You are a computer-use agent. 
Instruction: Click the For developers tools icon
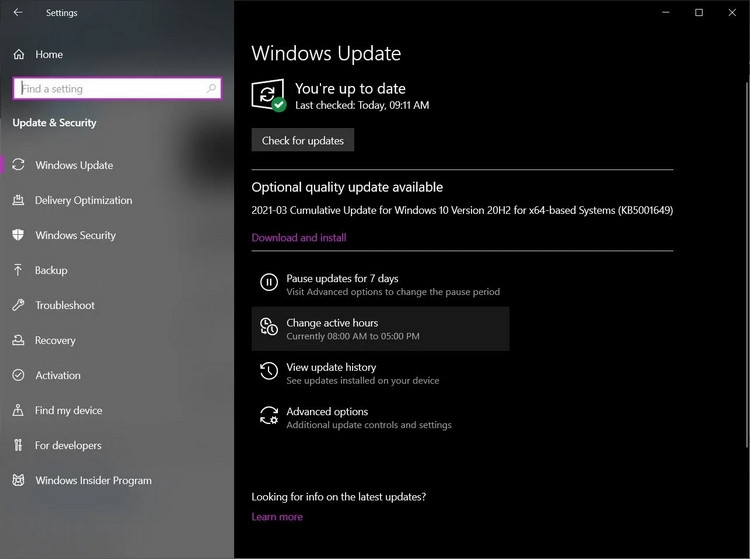[18, 445]
